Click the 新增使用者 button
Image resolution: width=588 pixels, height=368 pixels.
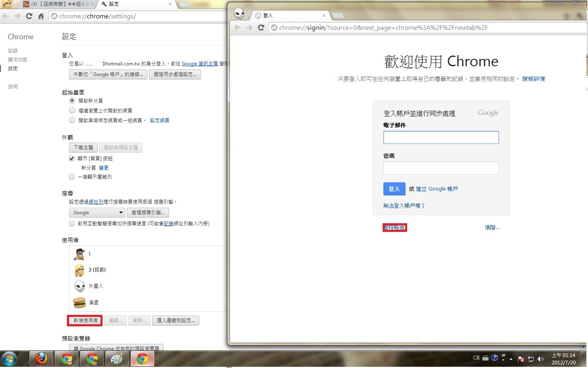pos(84,321)
